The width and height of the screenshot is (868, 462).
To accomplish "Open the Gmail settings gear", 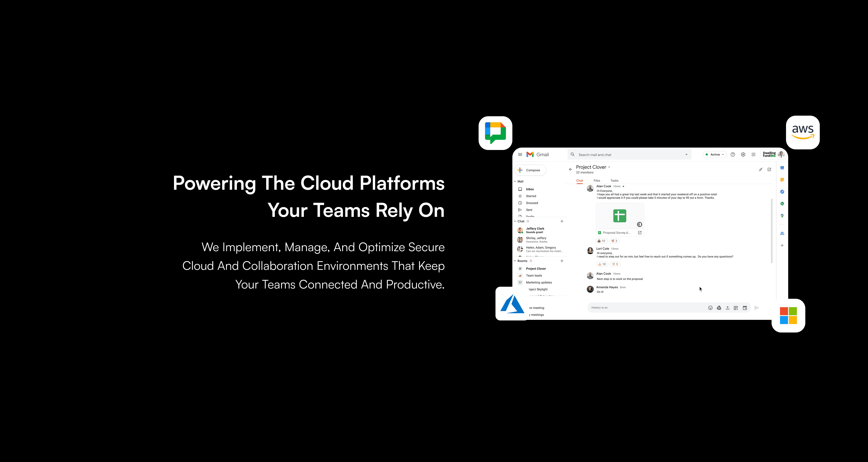I will [x=743, y=155].
